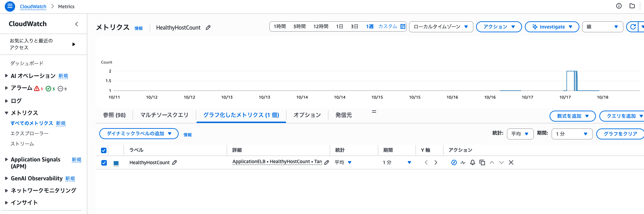
Task: Switch to the オプション tab
Action: pyautogui.click(x=307, y=115)
